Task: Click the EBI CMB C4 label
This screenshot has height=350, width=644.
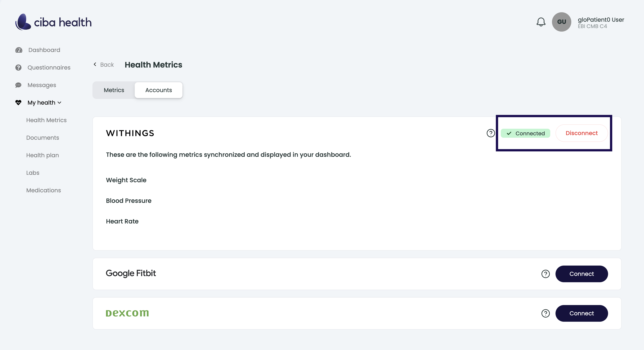Action: click(592, 26)
